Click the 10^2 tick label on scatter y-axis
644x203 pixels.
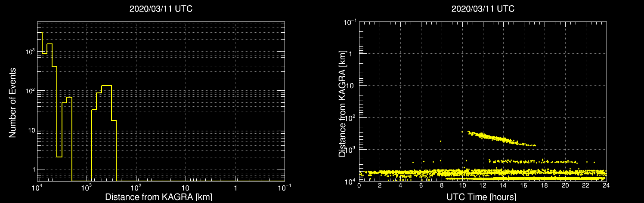(x=351, y=117)
